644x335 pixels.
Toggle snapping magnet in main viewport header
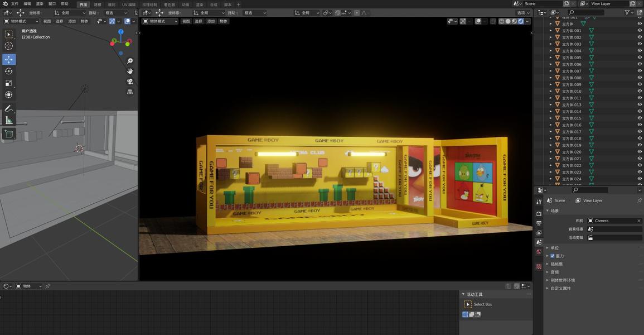tap(337, 13)
